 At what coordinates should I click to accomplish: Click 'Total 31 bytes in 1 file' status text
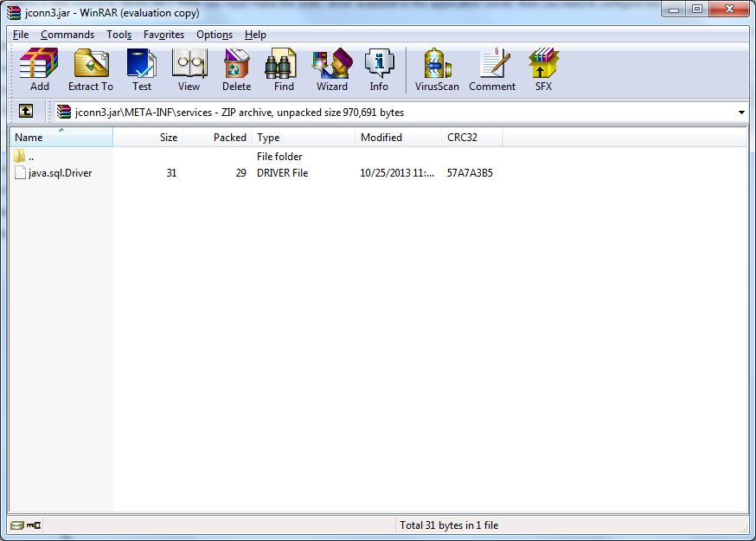pos(449,525)
